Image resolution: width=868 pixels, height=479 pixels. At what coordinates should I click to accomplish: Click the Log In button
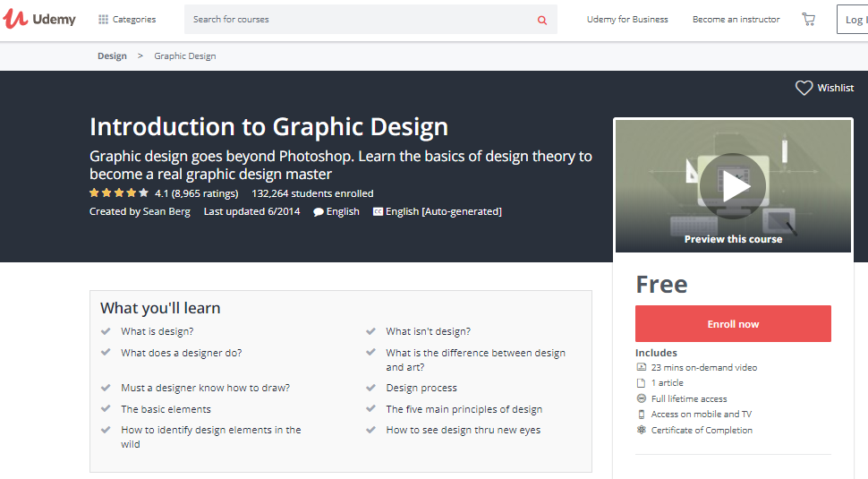[x=853, y=20]
